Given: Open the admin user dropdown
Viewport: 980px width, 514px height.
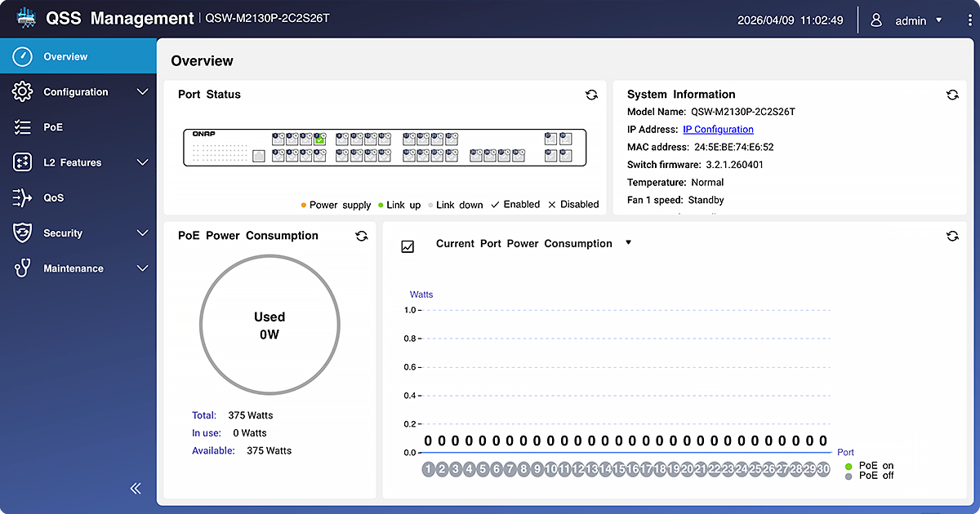Looking at the screenshot, I should pos(910,20).
